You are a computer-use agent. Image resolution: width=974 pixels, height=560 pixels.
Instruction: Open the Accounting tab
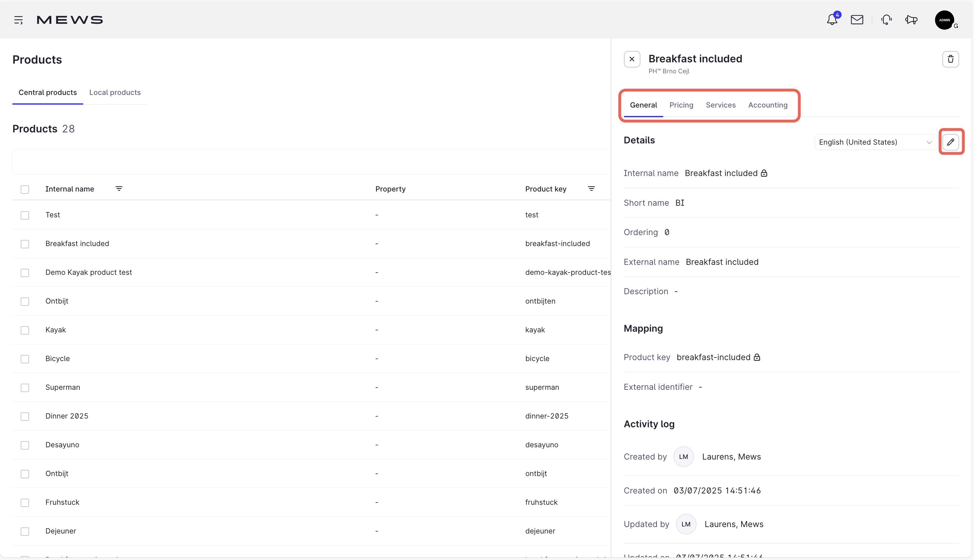tap(768, 105)
